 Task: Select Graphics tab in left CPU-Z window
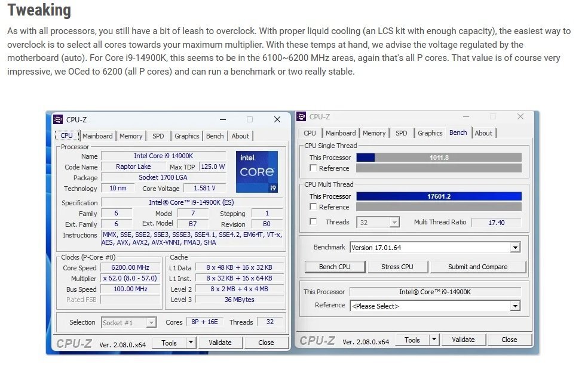[x=187, y=136]
